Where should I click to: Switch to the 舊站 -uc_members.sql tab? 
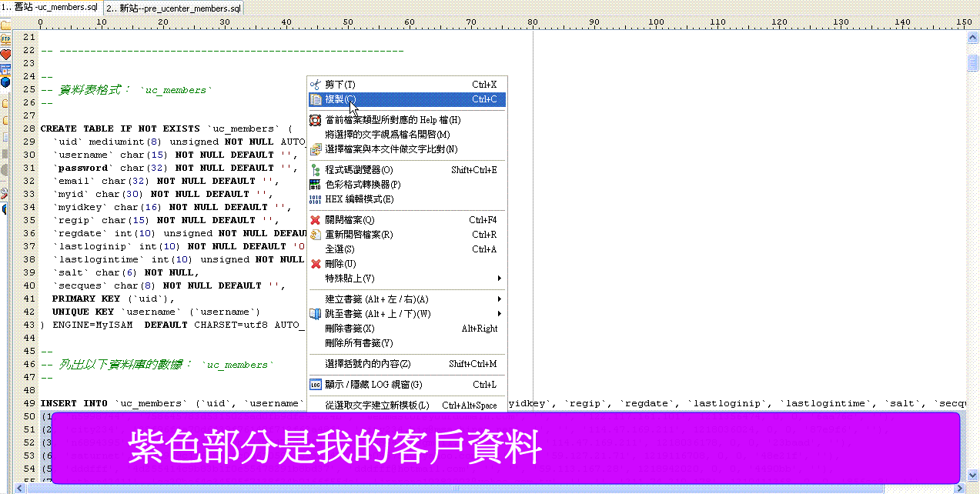click(x=51, y=8)
